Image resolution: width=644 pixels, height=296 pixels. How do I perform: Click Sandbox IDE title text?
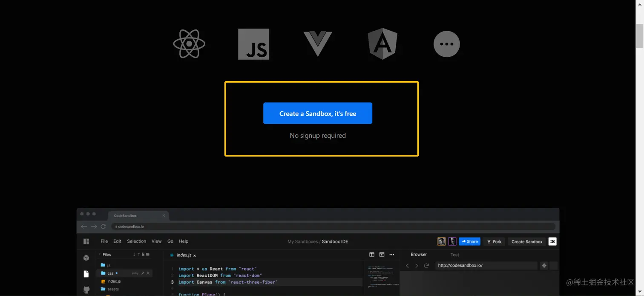point(335,241)
